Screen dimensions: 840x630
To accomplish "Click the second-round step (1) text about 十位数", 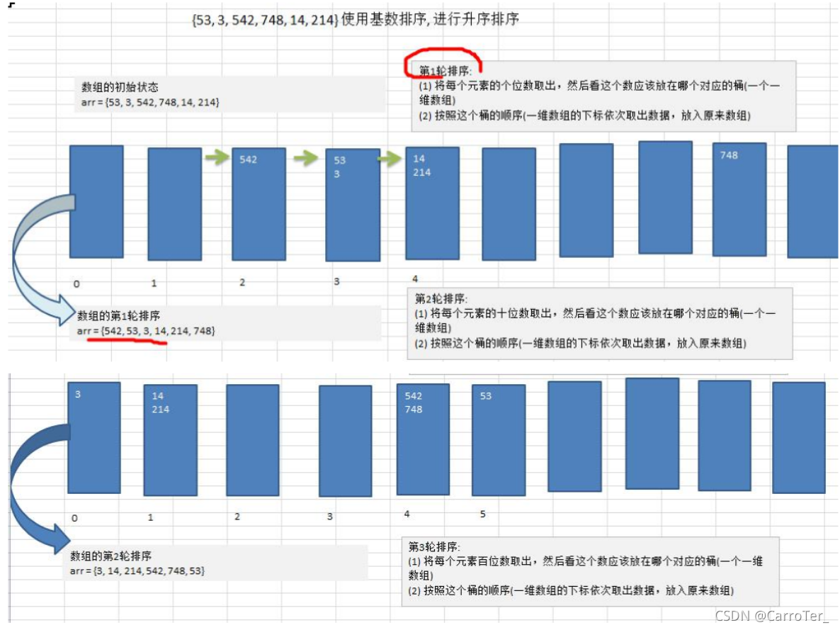I will click(x=595, y=320).
